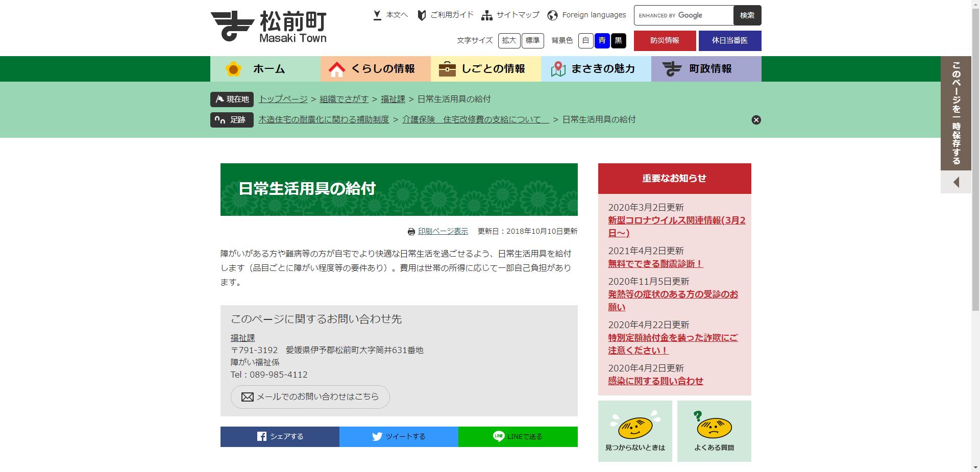Select the 印刷ページ表示 printer icon

tap(411, 231)
